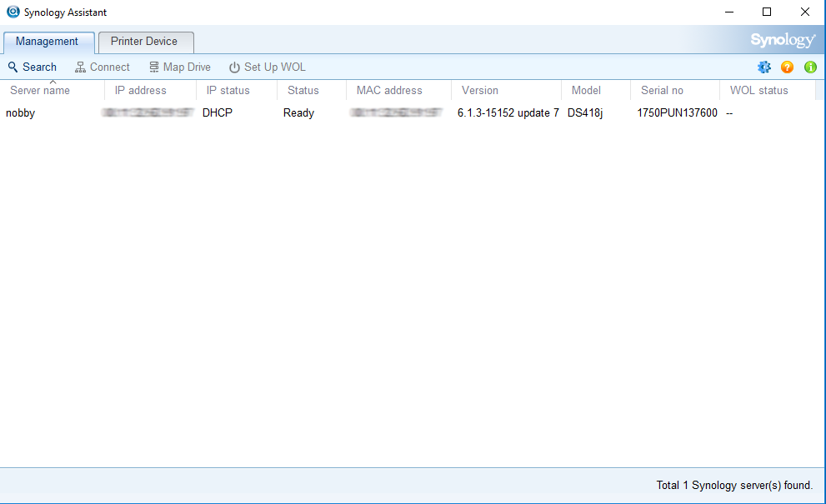Sort by the Serial no column header
826x504 pixels.
pyautogui.click(x=675, y=90)
